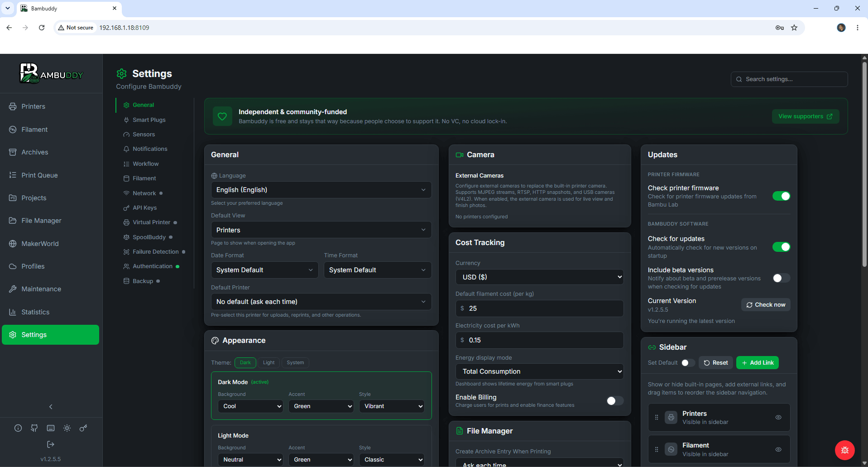Bookmark this page with the star icon
868x467 pixels.
point(794,28)
